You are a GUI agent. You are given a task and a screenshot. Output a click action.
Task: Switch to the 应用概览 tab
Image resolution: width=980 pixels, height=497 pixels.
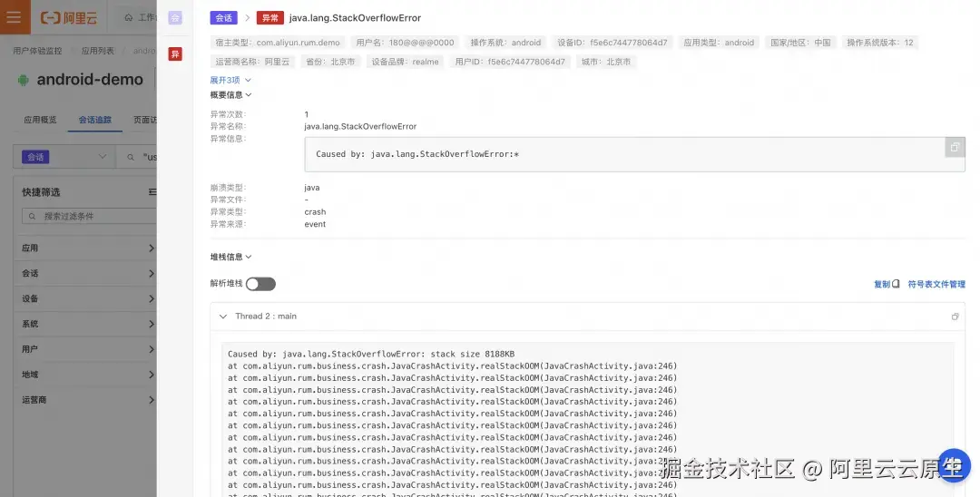click(40, 119)
